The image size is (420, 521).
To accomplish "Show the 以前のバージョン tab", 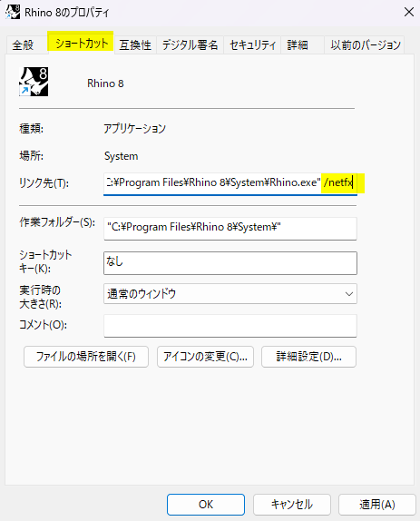I will click(x=366, y=44).
